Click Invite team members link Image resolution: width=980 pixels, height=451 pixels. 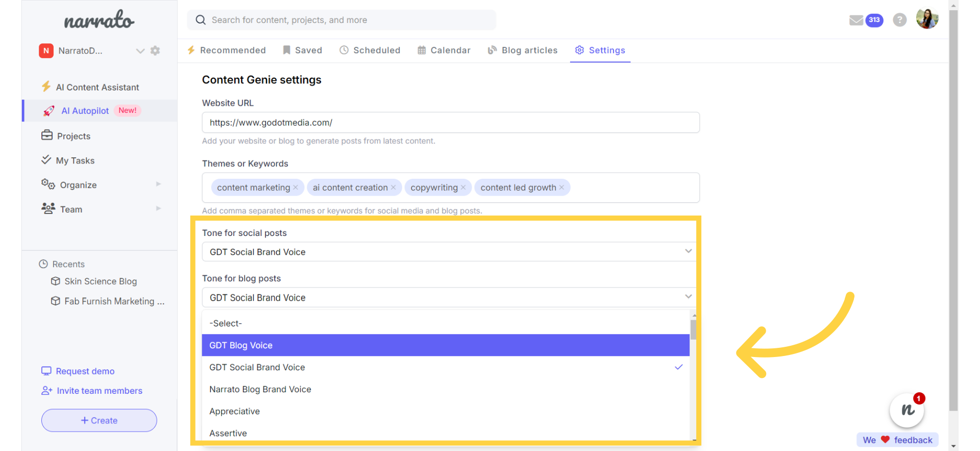point(100,391)
